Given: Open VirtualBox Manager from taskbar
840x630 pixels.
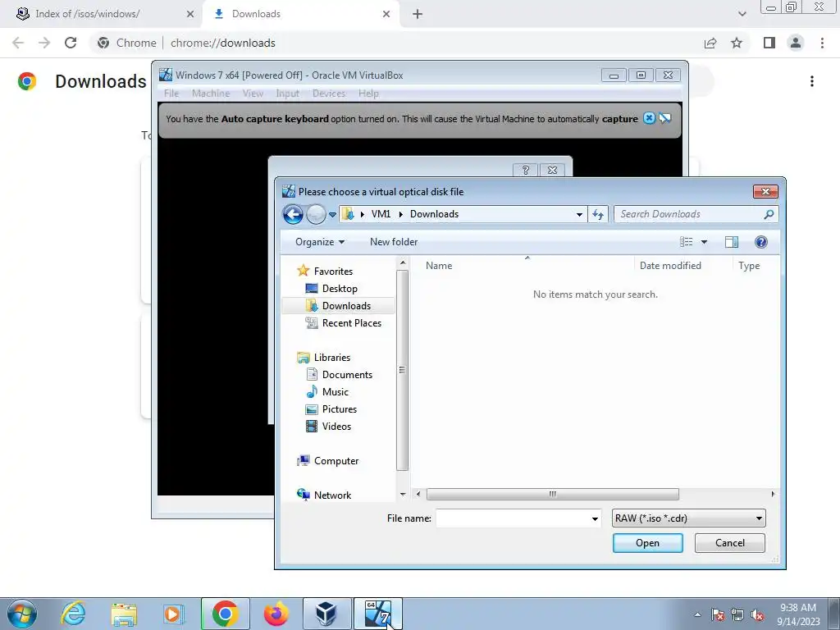Looking at the screenshot, I should click(326, 614).
